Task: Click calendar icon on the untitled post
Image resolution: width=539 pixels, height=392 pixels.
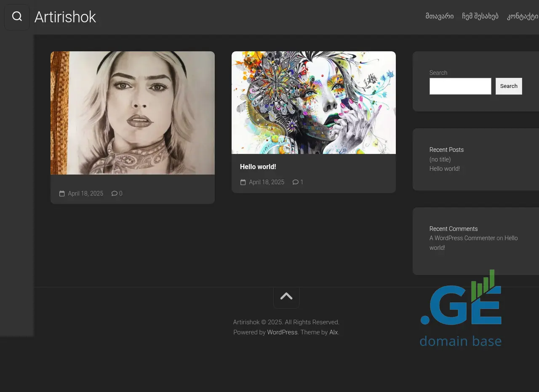Action: pos(62,193)
